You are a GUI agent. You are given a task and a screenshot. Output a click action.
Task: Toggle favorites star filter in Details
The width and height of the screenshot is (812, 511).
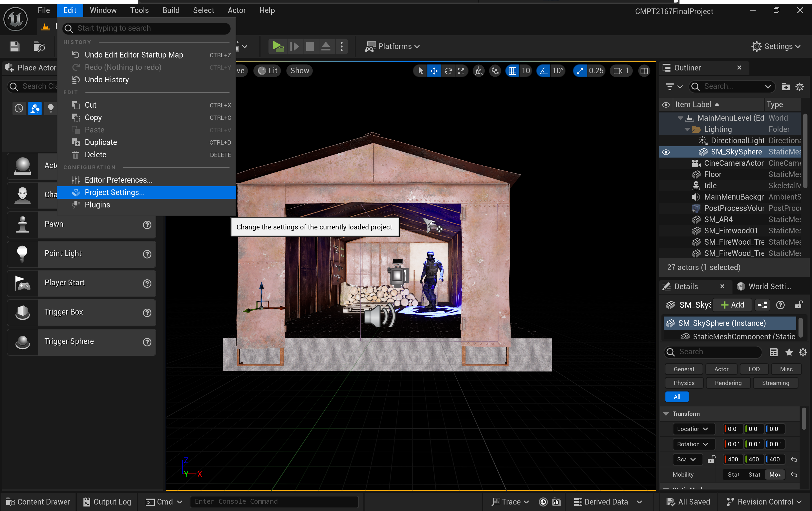789,352
